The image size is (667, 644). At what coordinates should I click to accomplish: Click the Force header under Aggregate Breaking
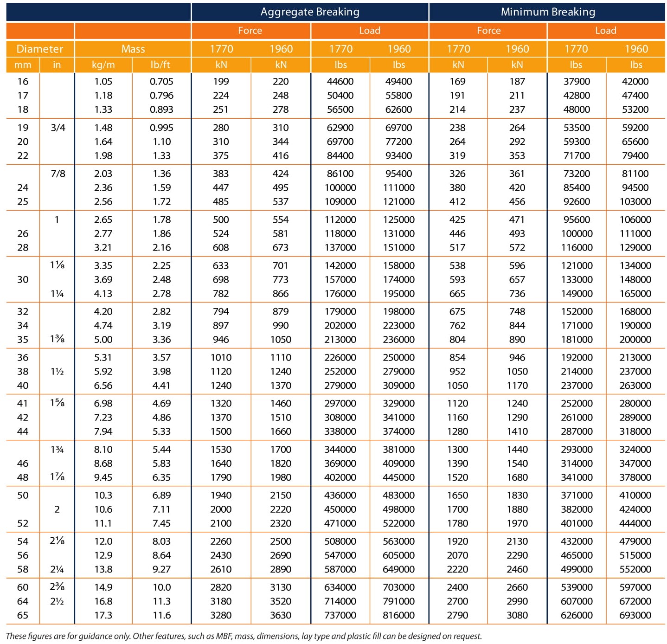pyautogui.click(x=250, y=31)
